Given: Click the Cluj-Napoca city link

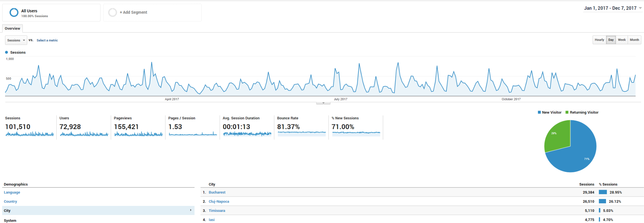Looking at the screenshot, I should pyautogui.click(x=219, y=201).
